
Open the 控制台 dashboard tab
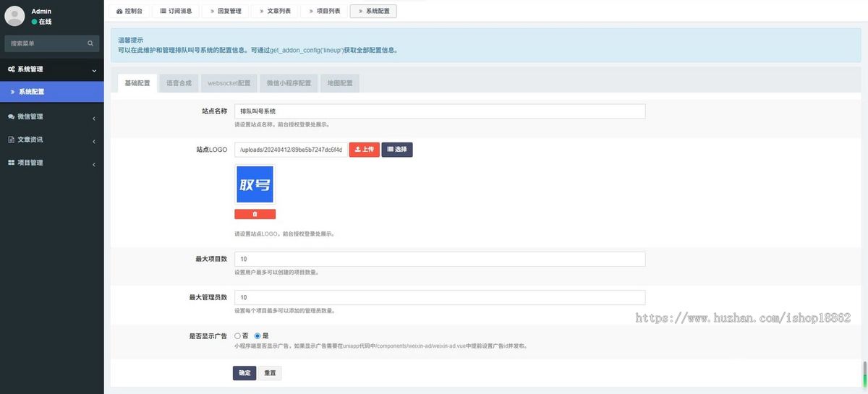(129, 11)
